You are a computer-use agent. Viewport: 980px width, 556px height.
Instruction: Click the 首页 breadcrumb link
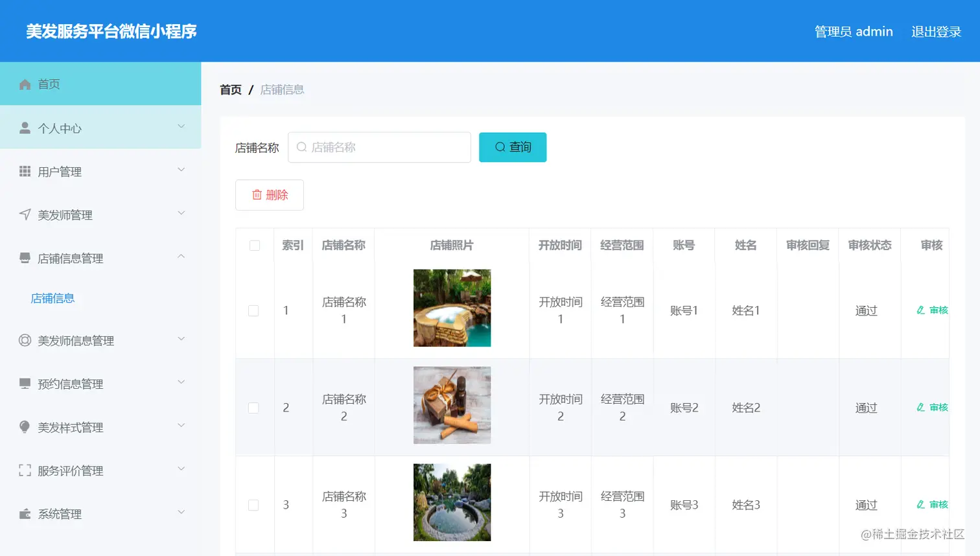coord(231,89)
